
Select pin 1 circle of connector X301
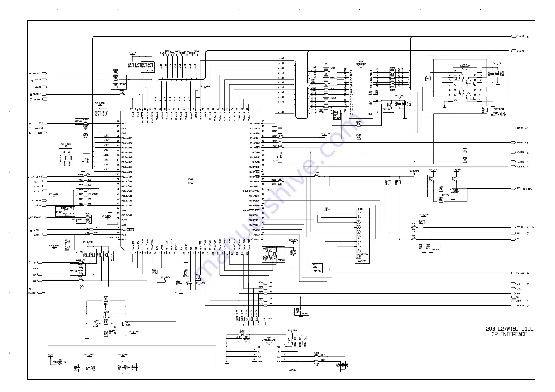click(358, 213)
